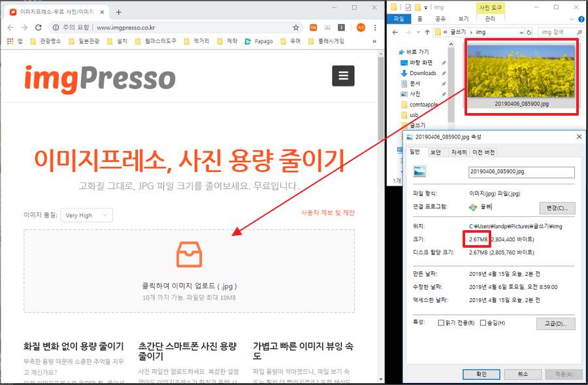Open the Apps grid bookmark icon
The width and height of the screenshot is (588, 385).
10,41
